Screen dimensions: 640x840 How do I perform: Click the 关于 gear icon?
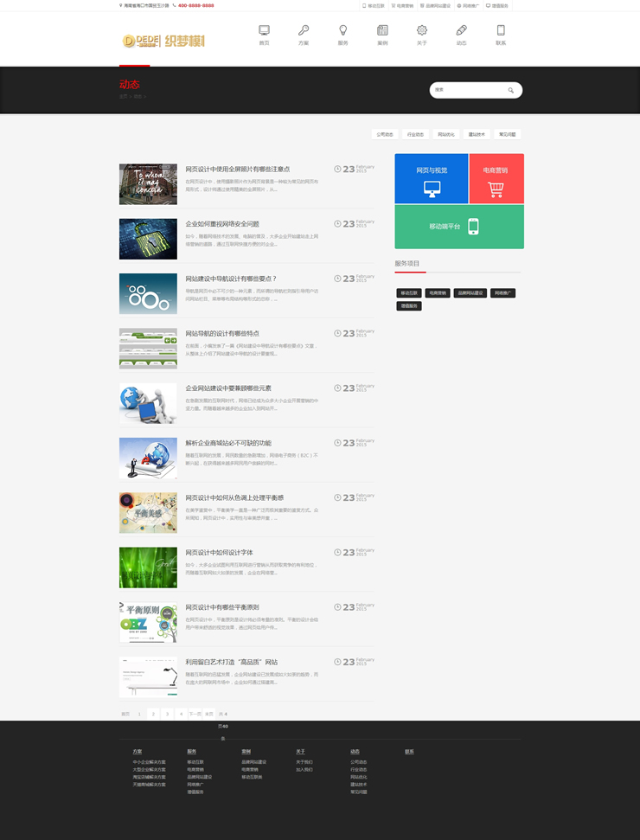[422, 31]
